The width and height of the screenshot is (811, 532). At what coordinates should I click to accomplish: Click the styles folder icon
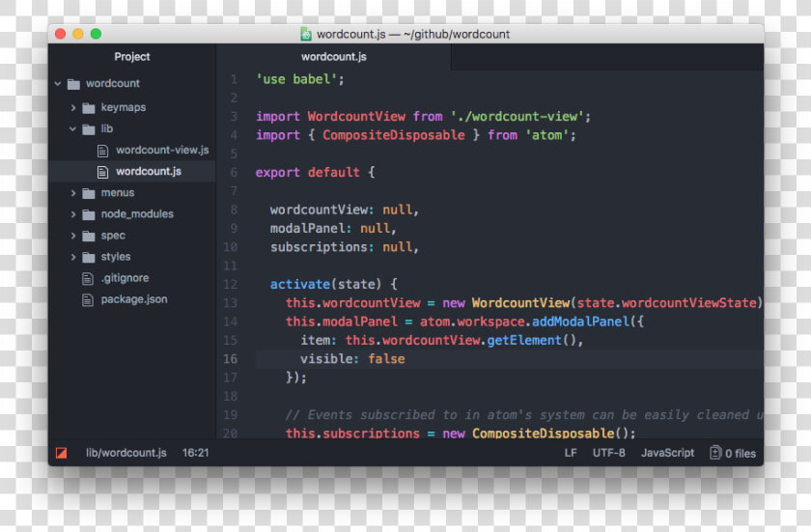pyautogui.click(x=89, y=258)
